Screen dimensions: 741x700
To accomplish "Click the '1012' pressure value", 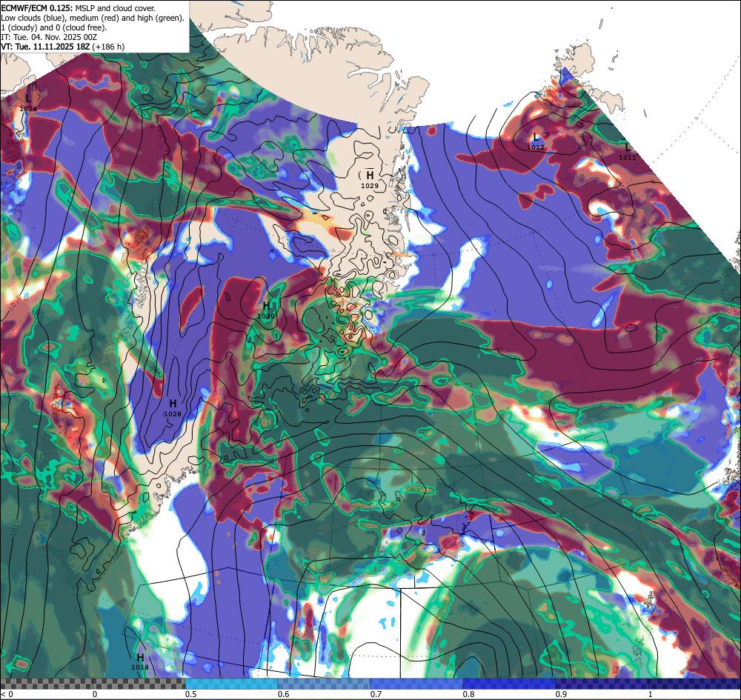I will tap(536, 147).
